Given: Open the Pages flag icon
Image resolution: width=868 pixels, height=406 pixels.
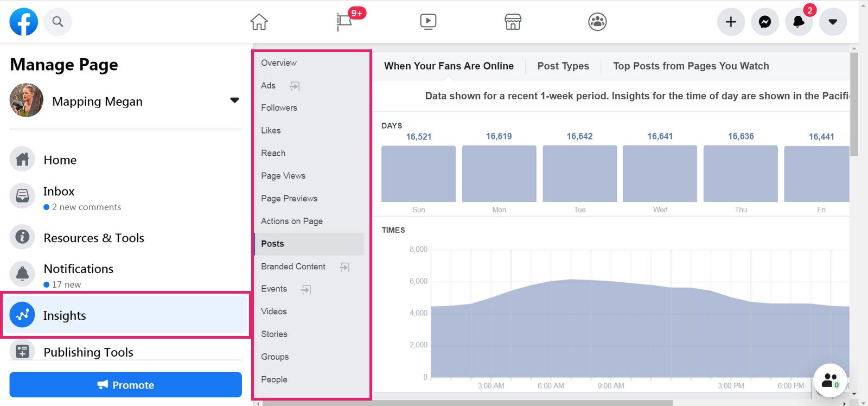Looking at the screenshot, I should (344, 22).
